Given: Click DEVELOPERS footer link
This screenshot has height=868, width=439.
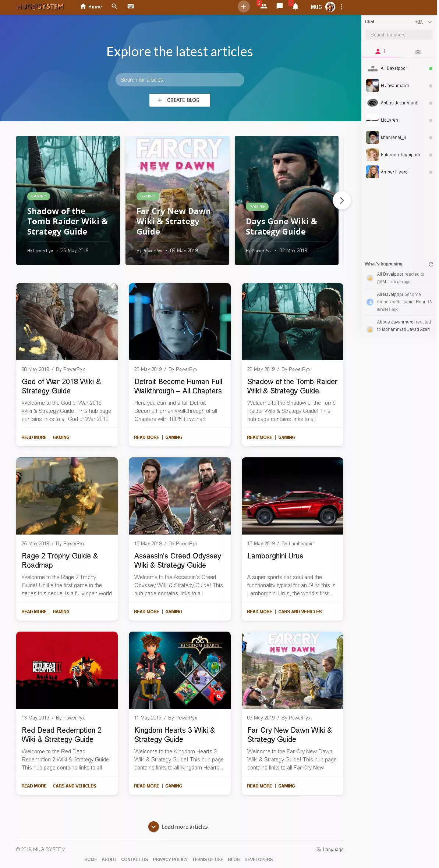Looking at the screenshot, I should coord(259,859).
